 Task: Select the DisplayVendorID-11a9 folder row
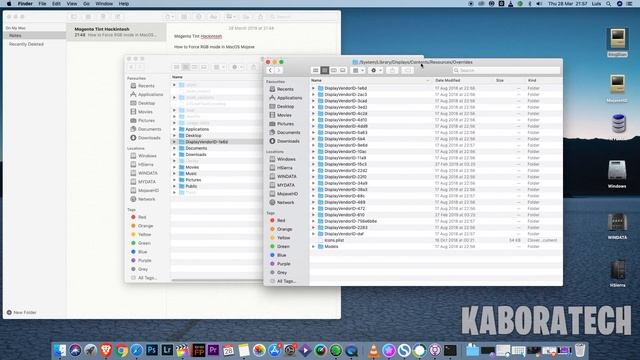[436, 158]
